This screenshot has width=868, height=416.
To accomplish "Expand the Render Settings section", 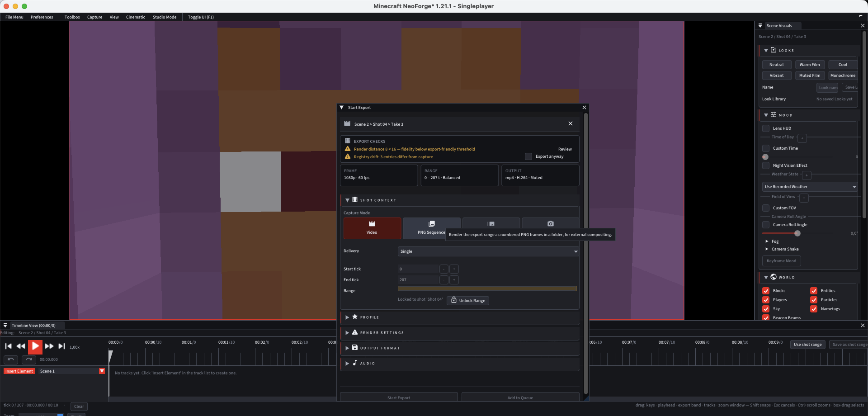I will click(347, 333).
